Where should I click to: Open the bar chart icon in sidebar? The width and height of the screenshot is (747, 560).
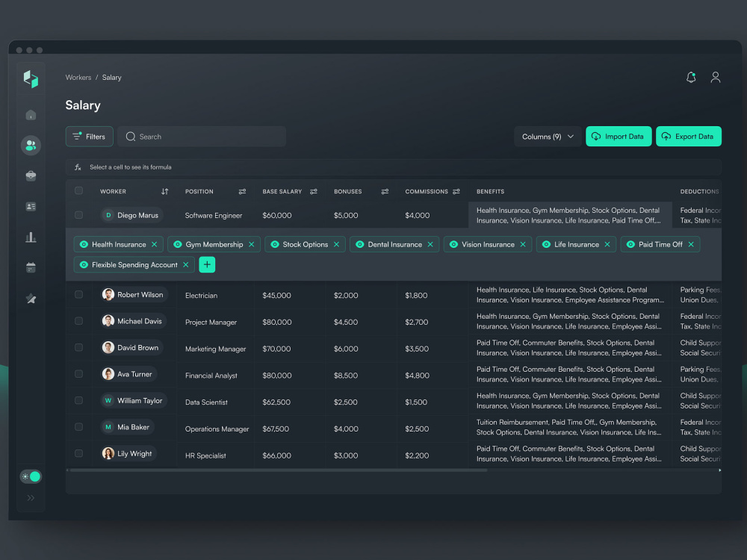tap(31, 237)
